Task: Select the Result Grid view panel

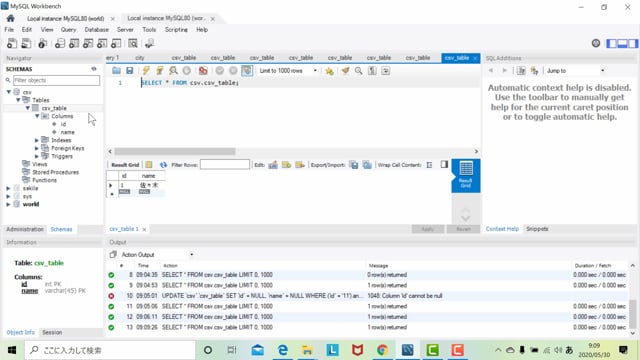Action: [466, 175]
